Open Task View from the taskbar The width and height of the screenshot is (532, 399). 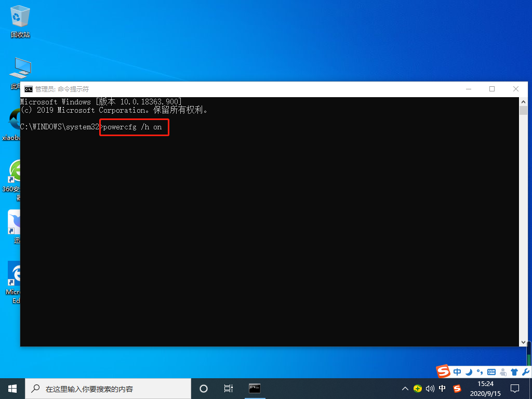(229, 388)
